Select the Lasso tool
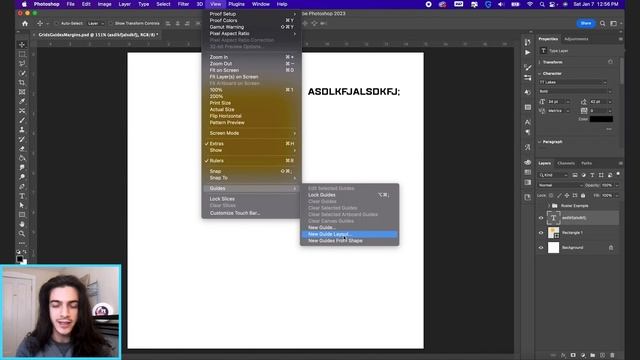 point(22,64)
